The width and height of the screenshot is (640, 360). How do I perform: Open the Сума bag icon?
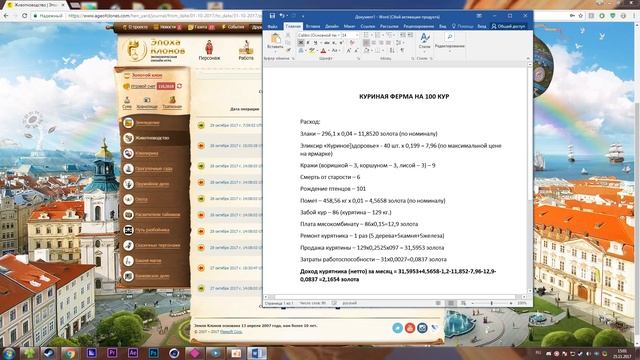[x=127, y=102]
